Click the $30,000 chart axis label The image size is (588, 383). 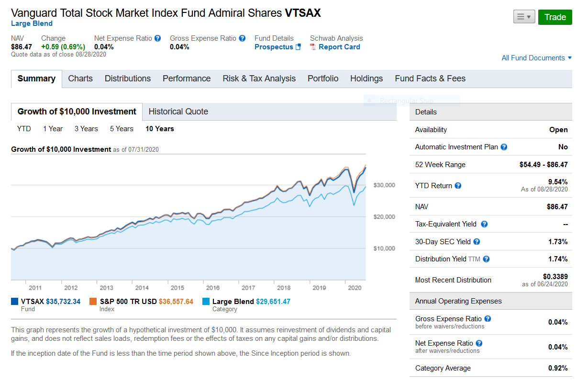(384, 185)
